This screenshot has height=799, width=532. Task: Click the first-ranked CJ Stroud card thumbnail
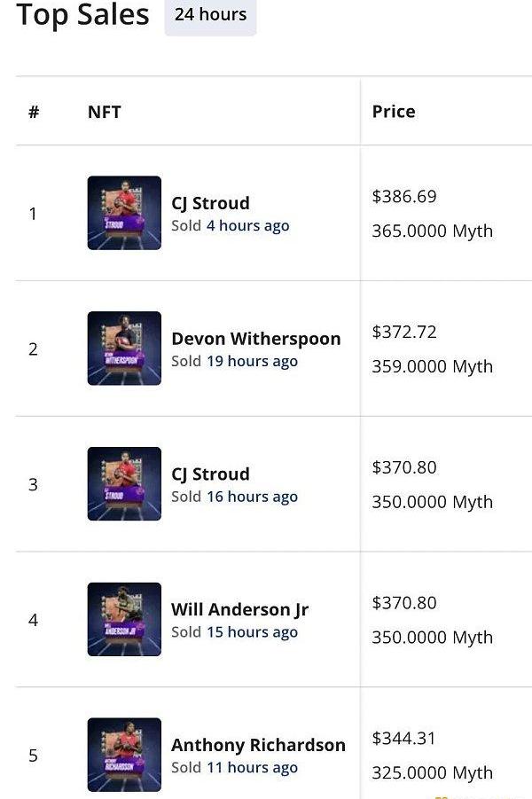pyautogui.click(x=124, y=213)
